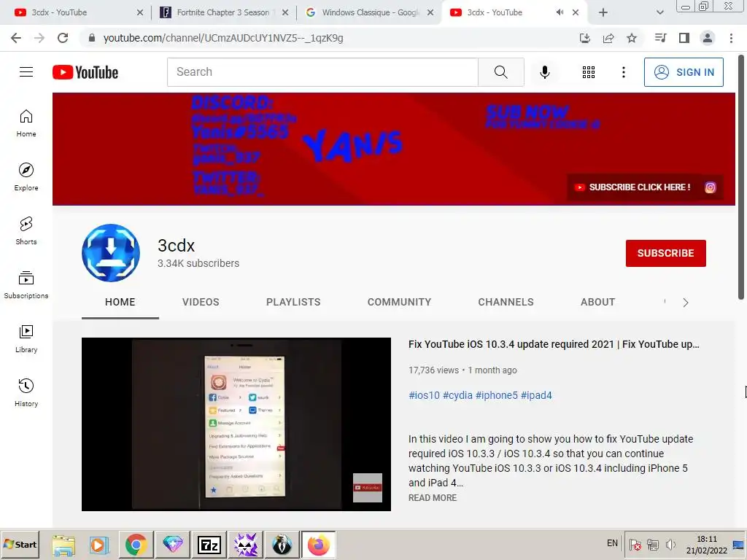Viewport: 747px width, 560px height.
Task: Click SUBSCRIBE CLICK HERE banner link
Action: [x=632, y=187]
